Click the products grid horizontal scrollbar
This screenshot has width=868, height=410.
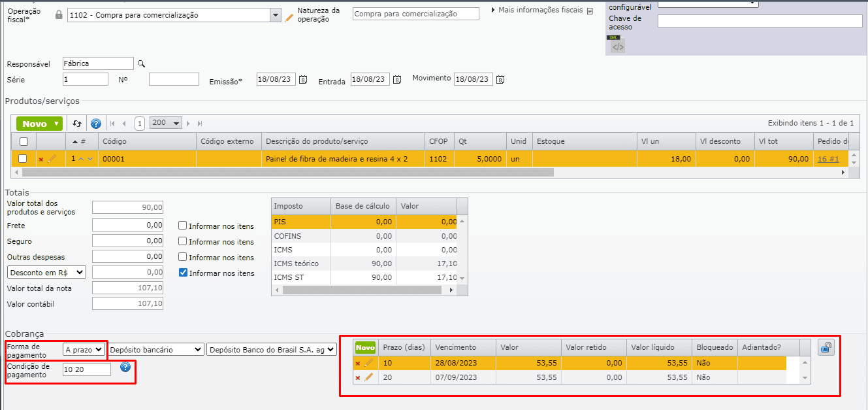[287, 173]
